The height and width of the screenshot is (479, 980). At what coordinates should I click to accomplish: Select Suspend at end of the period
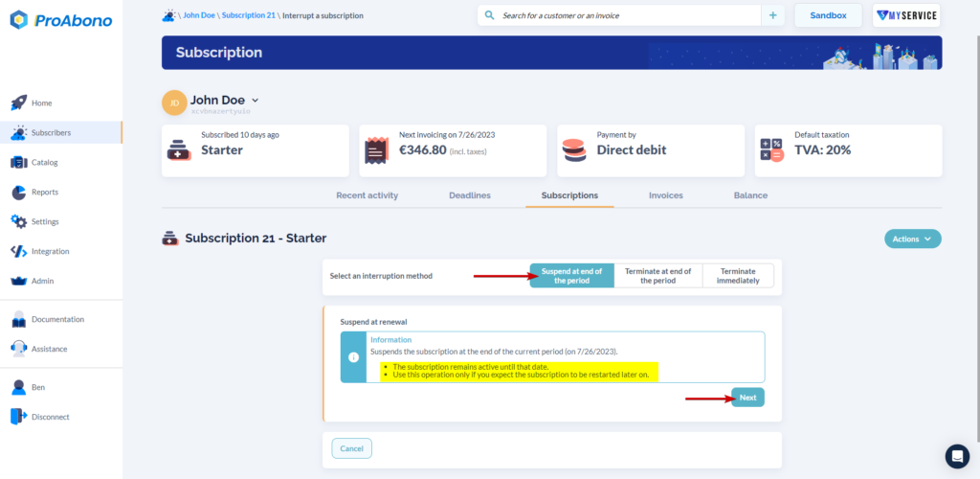pyautogui.click(x=572, y=276)
